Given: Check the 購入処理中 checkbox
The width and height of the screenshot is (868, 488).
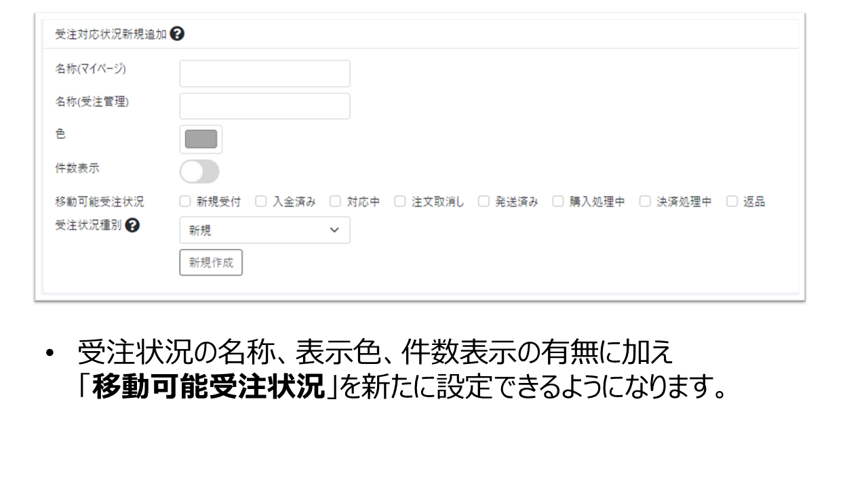Looking at the screenshot, I should [x=557, y=201].
